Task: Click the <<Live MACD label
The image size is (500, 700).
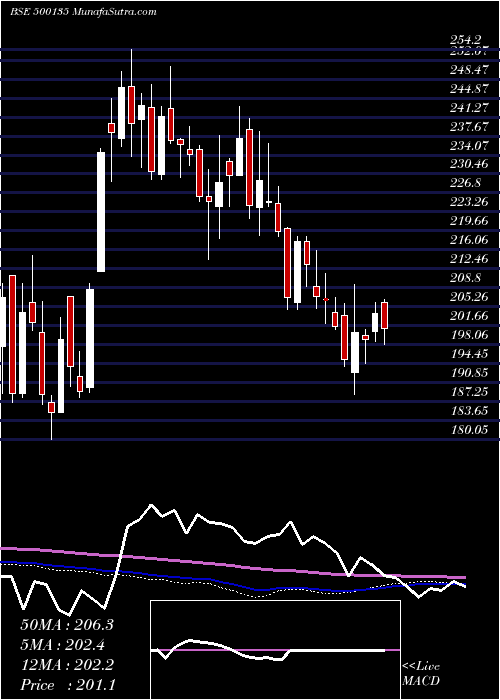Action: [x=421, y=673]
